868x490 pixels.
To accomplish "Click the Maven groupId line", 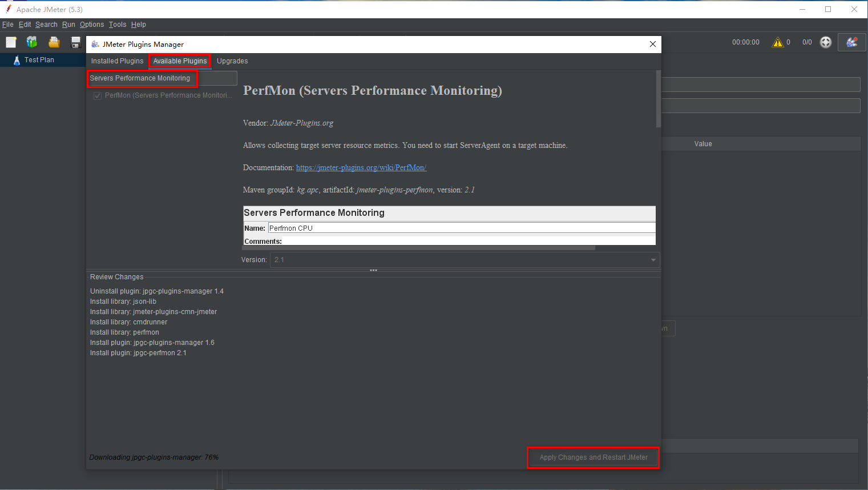I will [x=359, y=190].
